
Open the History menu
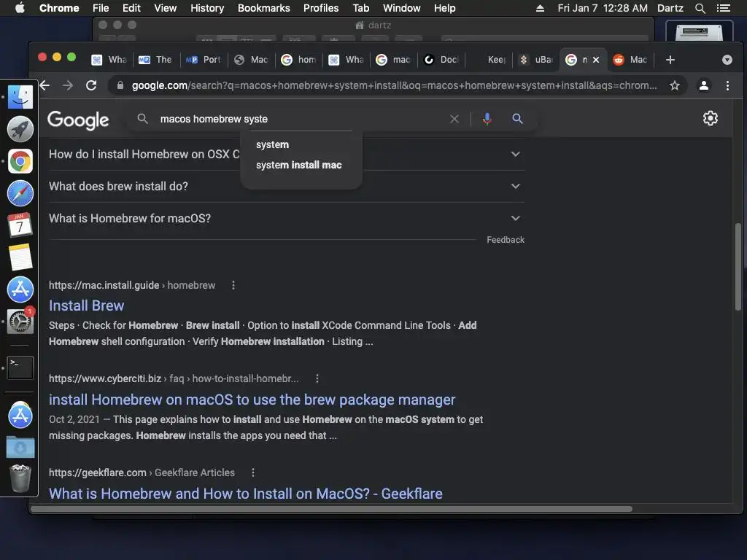[207, 8]
